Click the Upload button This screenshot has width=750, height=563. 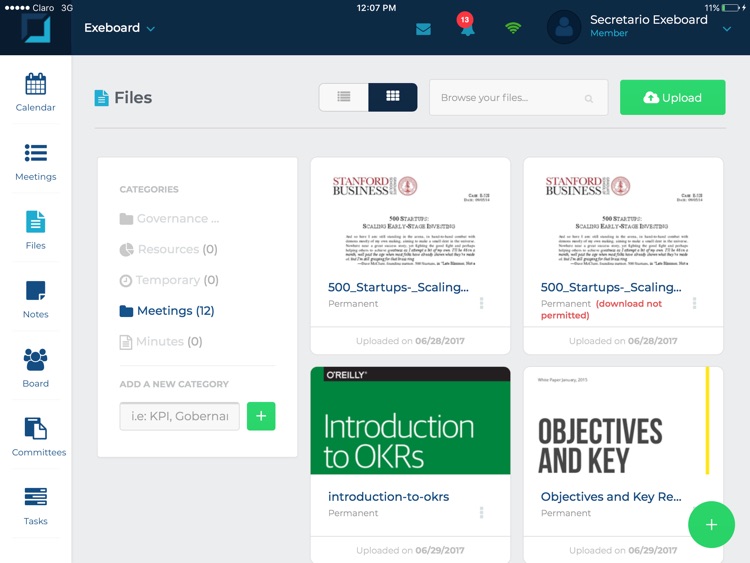(673, 97)
